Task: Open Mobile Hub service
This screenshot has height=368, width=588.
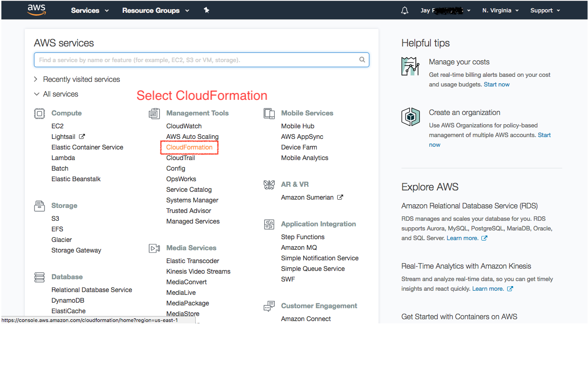Action: pos(298,126)
